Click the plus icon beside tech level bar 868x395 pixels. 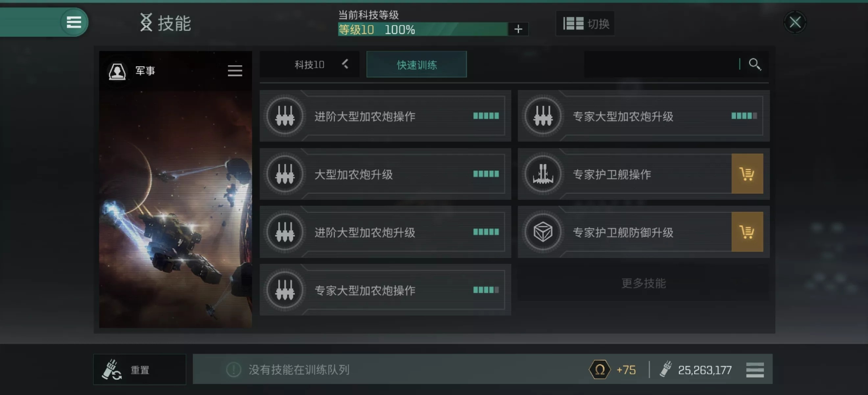click(x=518, y=29)
